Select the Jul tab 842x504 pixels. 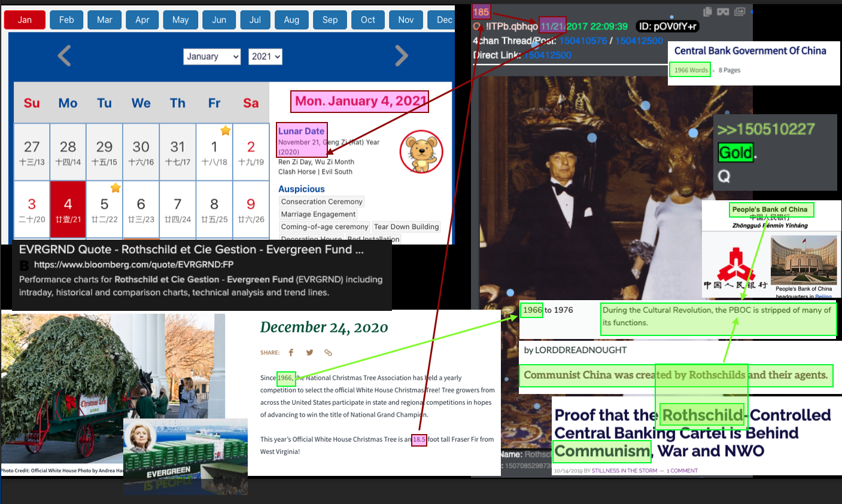[255, 20]
